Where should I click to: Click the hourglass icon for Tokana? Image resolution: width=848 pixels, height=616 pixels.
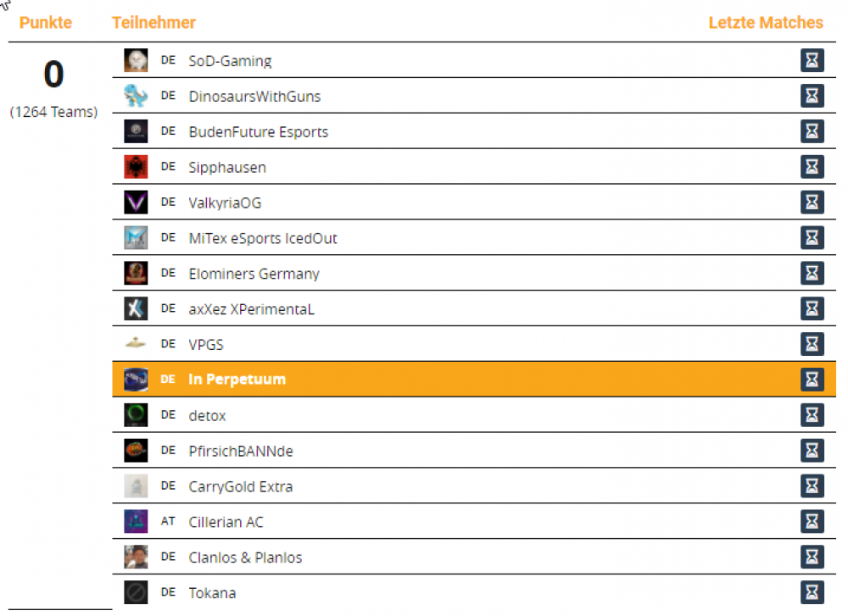tap(812, 592)
